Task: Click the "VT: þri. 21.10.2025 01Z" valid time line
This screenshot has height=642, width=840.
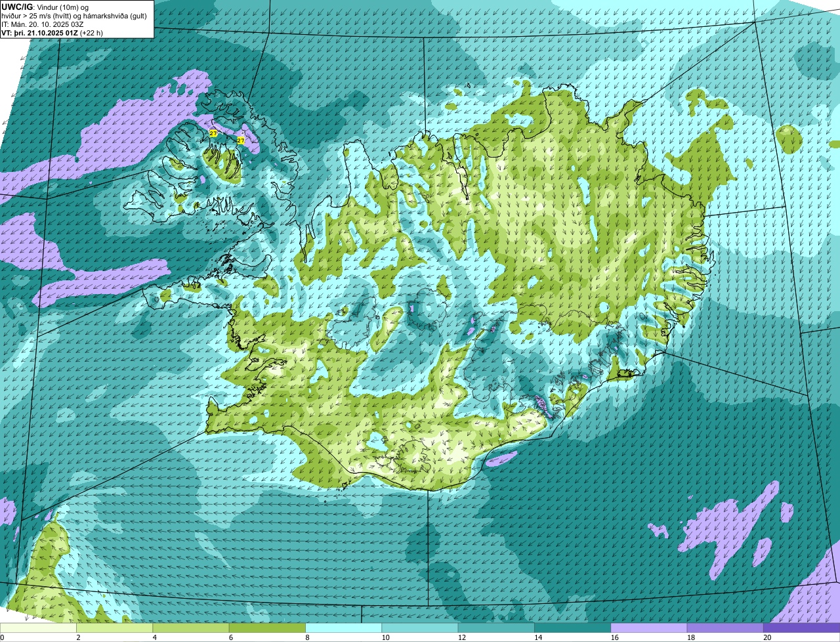Action: pyautogui.click(x=52, y=33)
